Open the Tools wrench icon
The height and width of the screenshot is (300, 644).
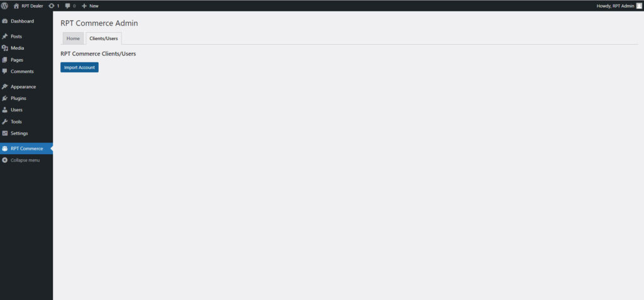[5, 121]
